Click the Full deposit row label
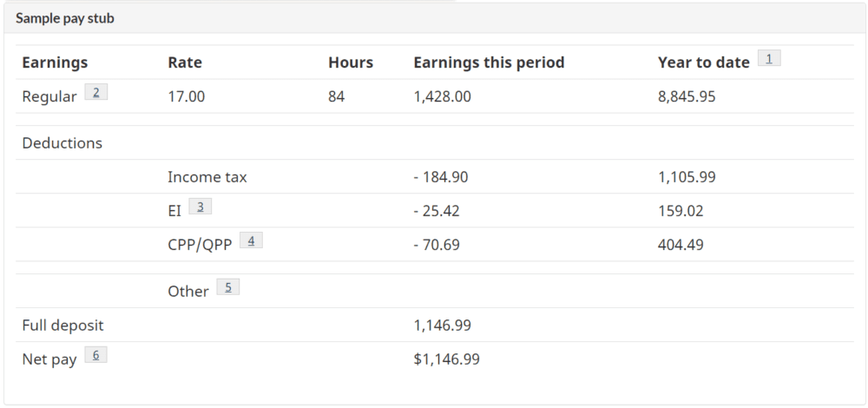 tap(62, 326)
